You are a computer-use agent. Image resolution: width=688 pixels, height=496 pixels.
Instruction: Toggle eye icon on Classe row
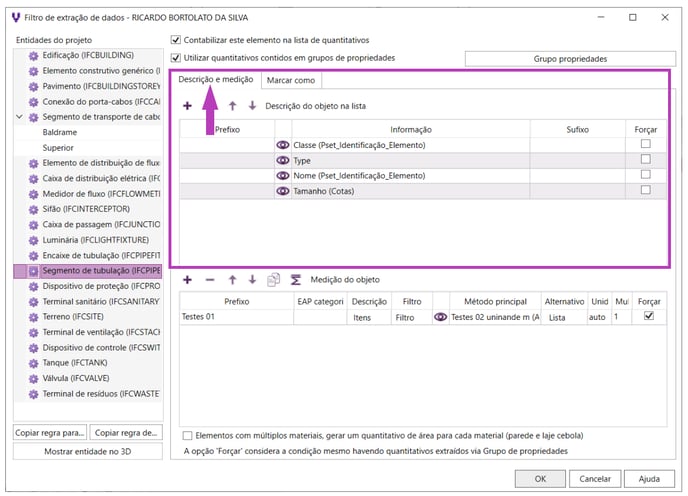(283, 145)
